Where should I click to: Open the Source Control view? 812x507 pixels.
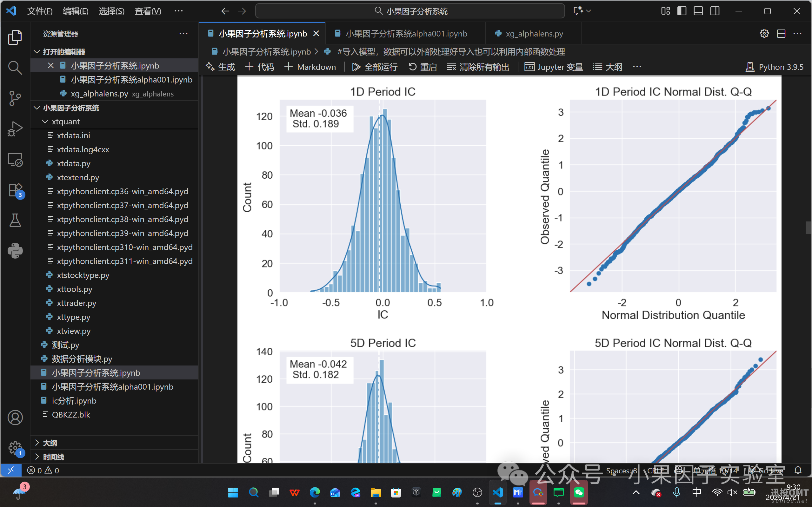tap(15, 98)
